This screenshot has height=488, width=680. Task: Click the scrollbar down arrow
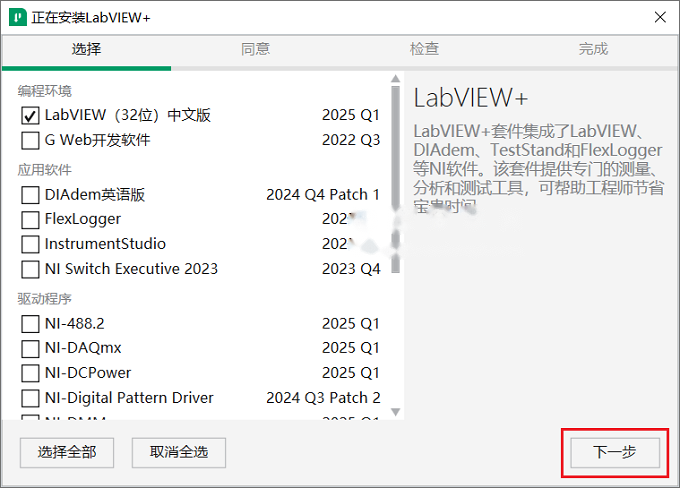[x=395, y=412]
